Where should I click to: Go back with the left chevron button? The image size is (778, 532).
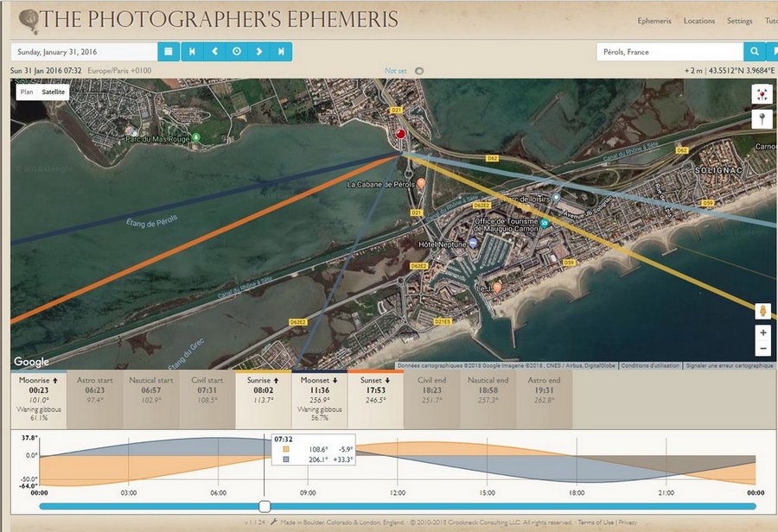(x=214, y=52)
